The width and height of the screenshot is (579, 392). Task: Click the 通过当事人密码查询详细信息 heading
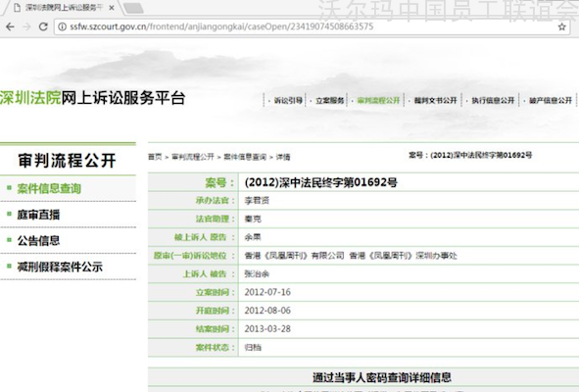pyautogui.click(x=382, y=377)
